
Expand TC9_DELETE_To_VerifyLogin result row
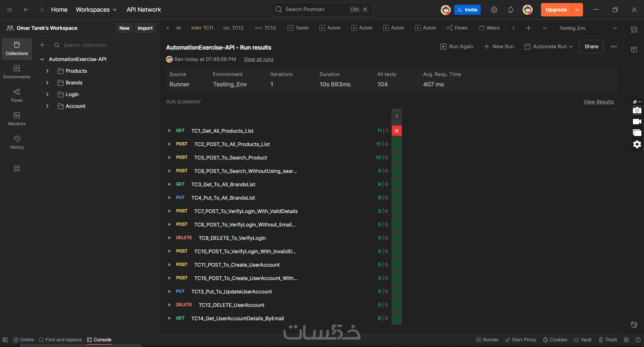coord(169,238)
